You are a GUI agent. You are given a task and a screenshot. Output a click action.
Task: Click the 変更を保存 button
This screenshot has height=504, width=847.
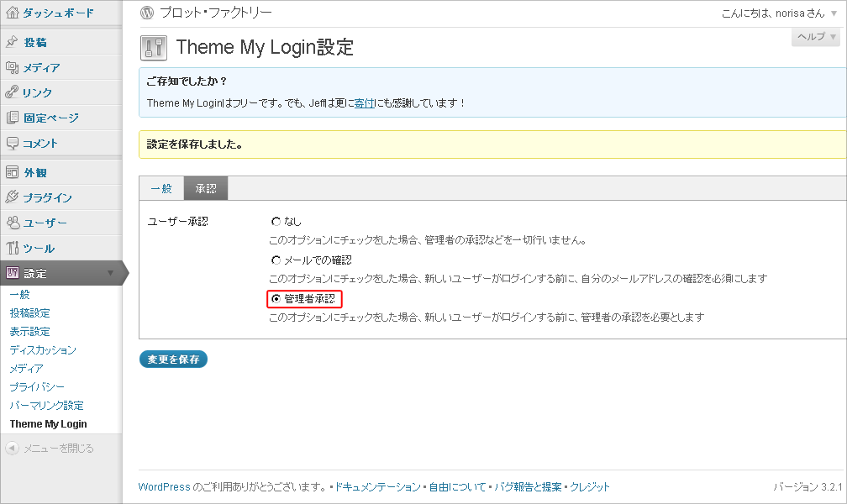(x=173, y=360)
